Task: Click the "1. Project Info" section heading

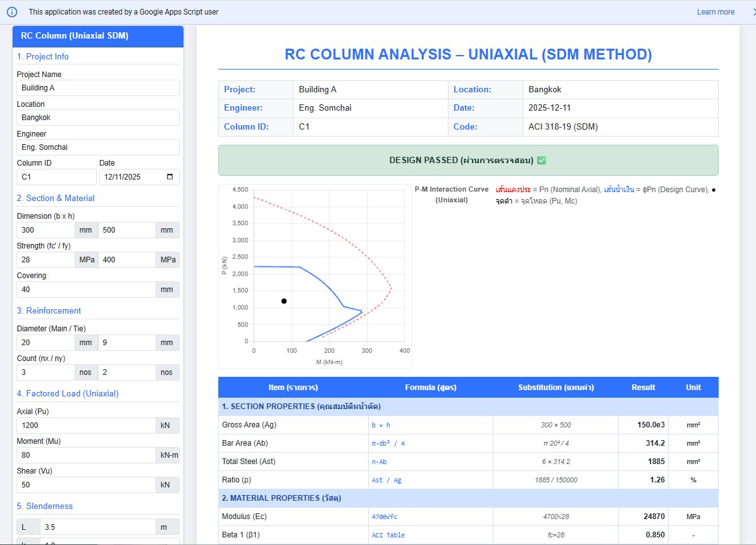Action: pos(42,56)
